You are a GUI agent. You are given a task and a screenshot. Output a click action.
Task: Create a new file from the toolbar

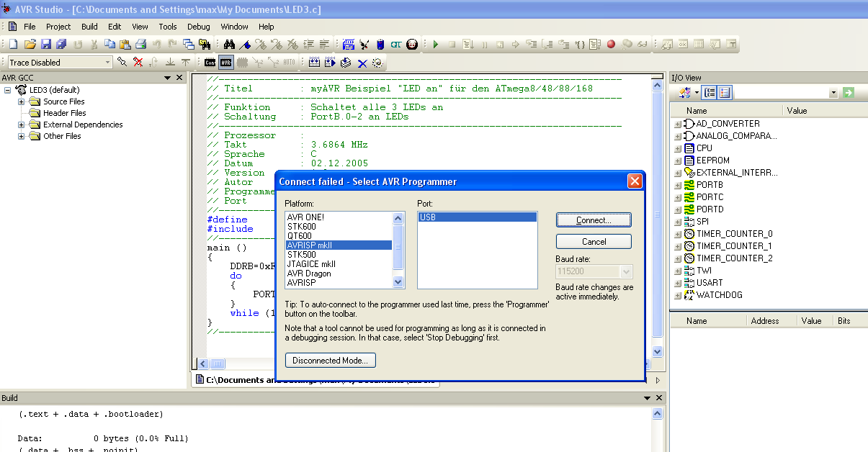(13, 44)
